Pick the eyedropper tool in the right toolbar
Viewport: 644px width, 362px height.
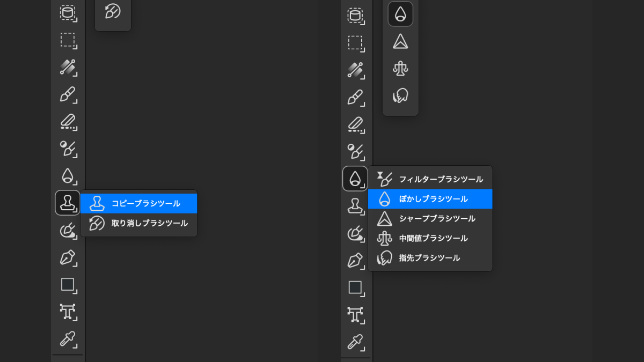(355, 342)
